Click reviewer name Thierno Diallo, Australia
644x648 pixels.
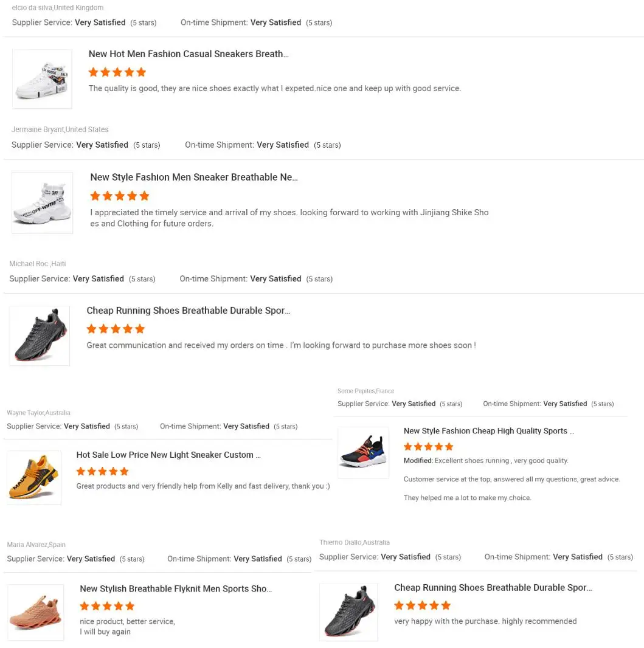(x=355, y=542)
